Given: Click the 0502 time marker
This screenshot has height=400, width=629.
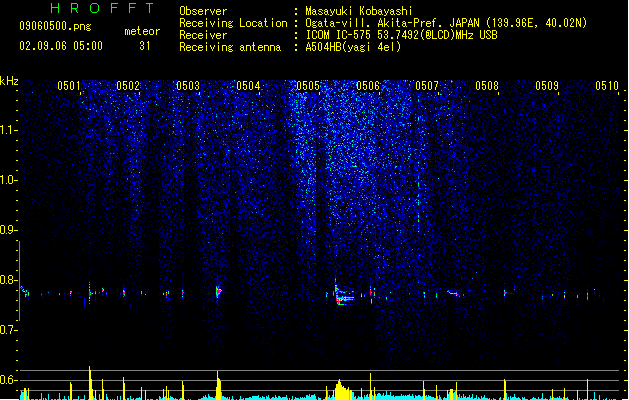Looking at the screenshot, I should [x=128, y=86].
